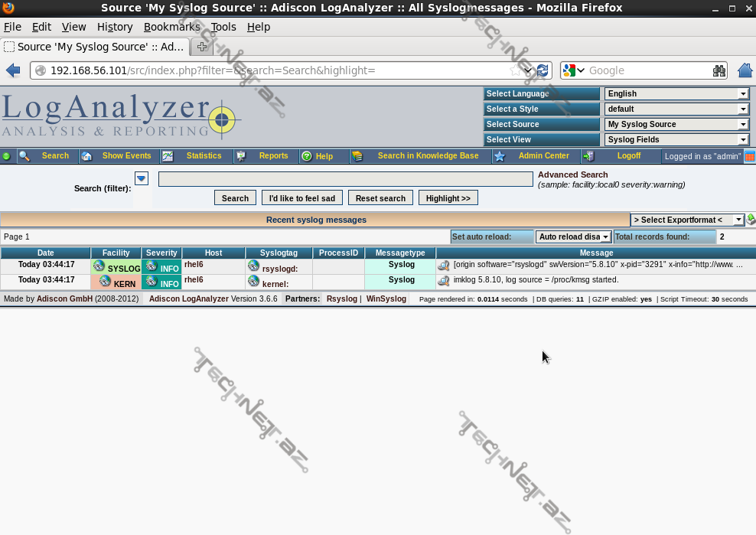This screenshot has width=756, height=535.
Task: Click the Highlight >> button
Action: tap(448, 198)
